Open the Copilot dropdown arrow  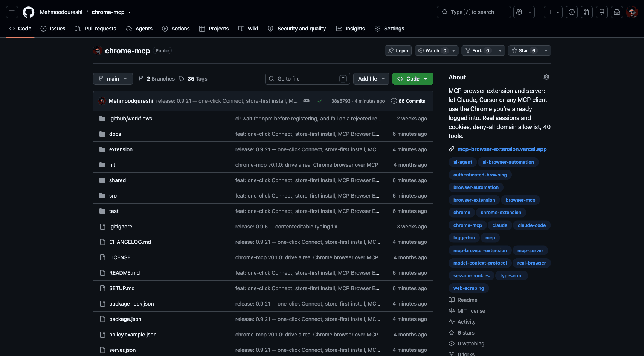pyautogui.click(x=530, y=12)
